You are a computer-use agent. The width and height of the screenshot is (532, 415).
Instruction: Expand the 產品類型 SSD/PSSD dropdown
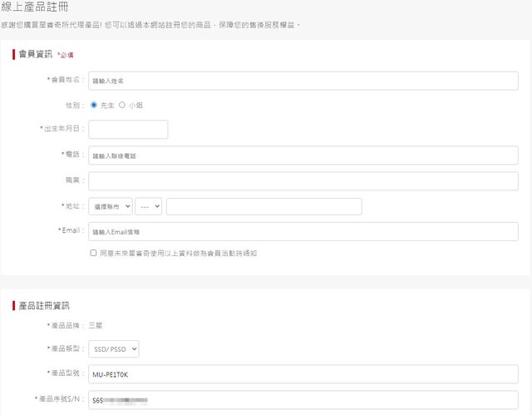coord(113,350)
